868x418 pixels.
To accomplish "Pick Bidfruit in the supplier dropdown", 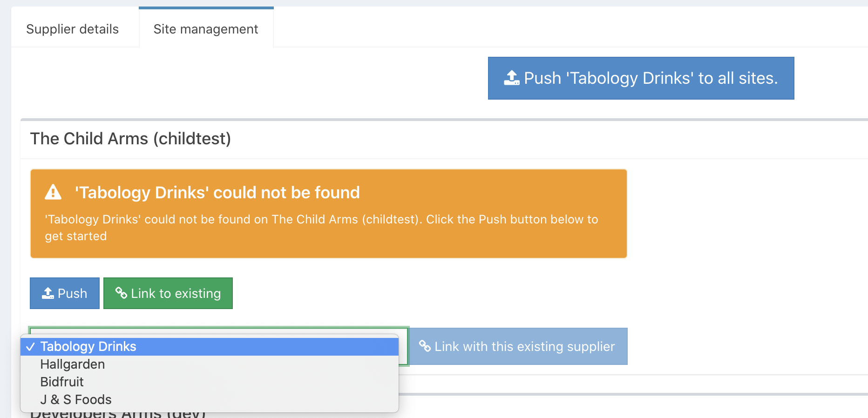I will pyautogui.click(x=62, y=382).
